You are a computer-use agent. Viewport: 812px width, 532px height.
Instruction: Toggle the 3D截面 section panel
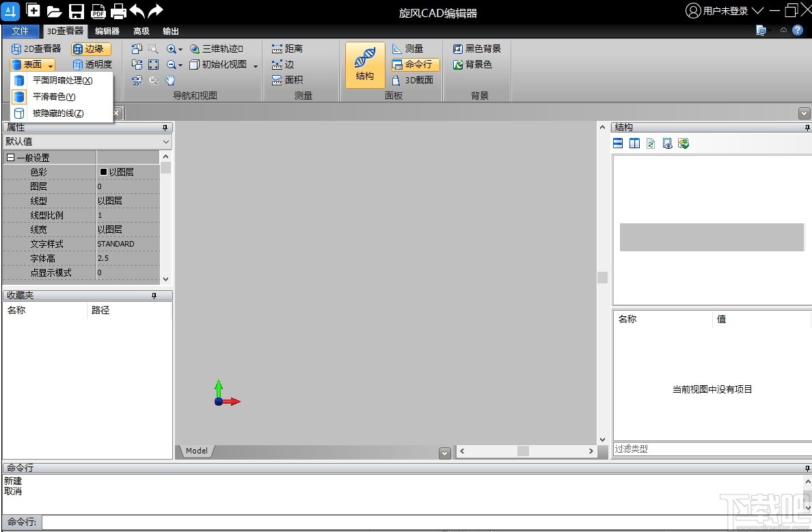click(412, 80)
